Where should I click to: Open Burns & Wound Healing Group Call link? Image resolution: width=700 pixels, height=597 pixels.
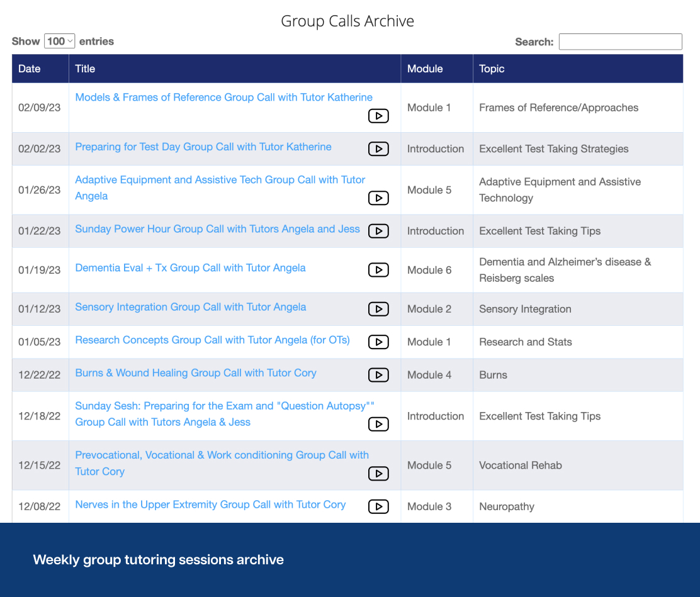click(196, 373)
